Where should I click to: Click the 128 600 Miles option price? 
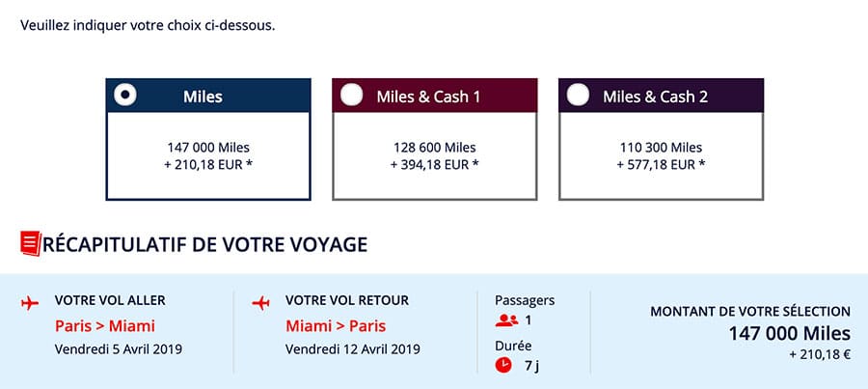coord(434,155)
